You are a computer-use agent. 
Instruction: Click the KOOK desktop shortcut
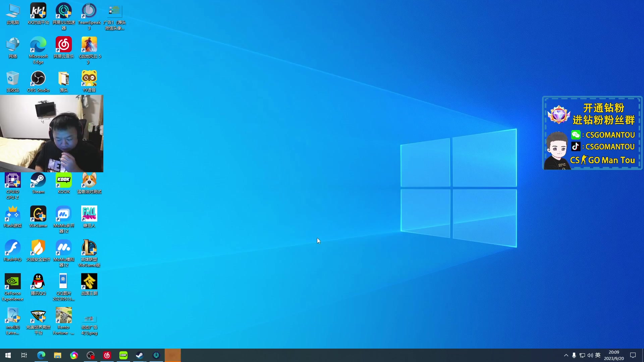coord(64,181)
